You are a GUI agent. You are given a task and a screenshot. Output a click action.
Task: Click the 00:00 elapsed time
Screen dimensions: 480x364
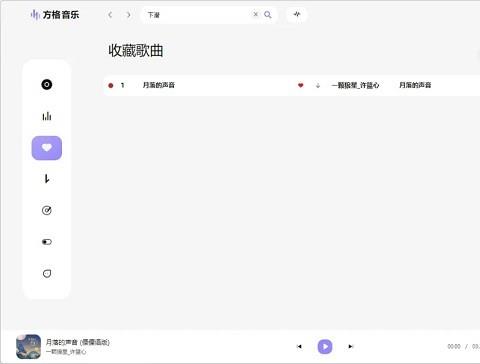[x=454, y=347]
